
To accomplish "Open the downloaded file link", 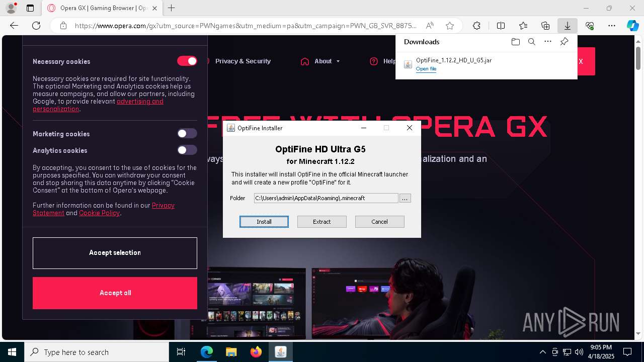I will (x=426, y=69).
